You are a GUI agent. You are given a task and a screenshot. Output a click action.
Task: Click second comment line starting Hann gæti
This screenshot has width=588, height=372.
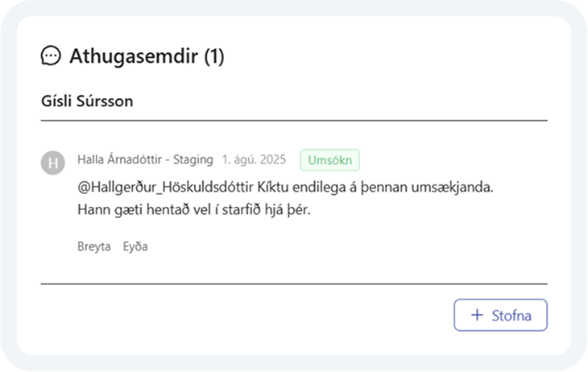click(194, 209)
